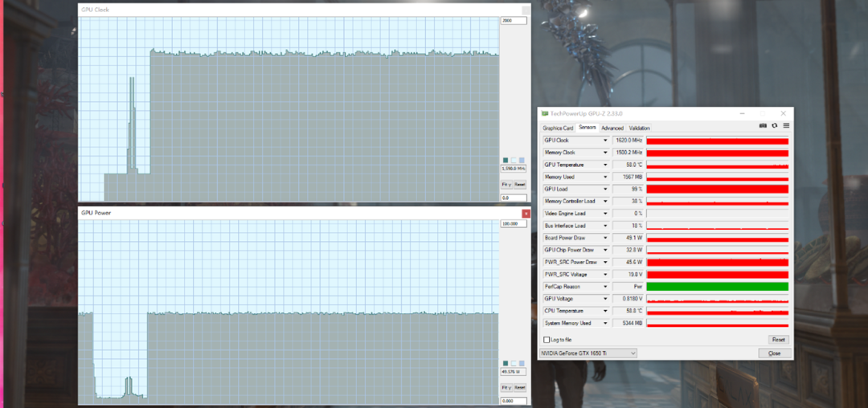Open the GPU Chip Power Draw dropdown
This screenshot has height=408, width=868.
click(x=605, y=250)
